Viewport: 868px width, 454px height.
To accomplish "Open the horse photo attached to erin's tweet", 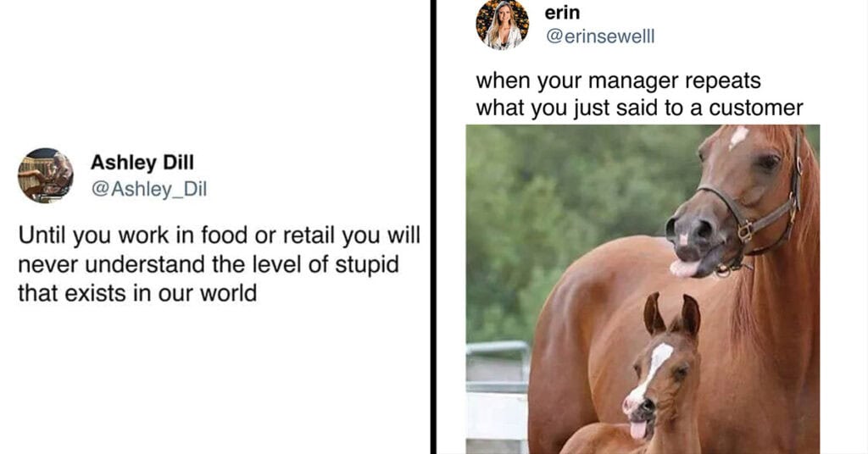I will pyautogui.click(x=643, y=289).
